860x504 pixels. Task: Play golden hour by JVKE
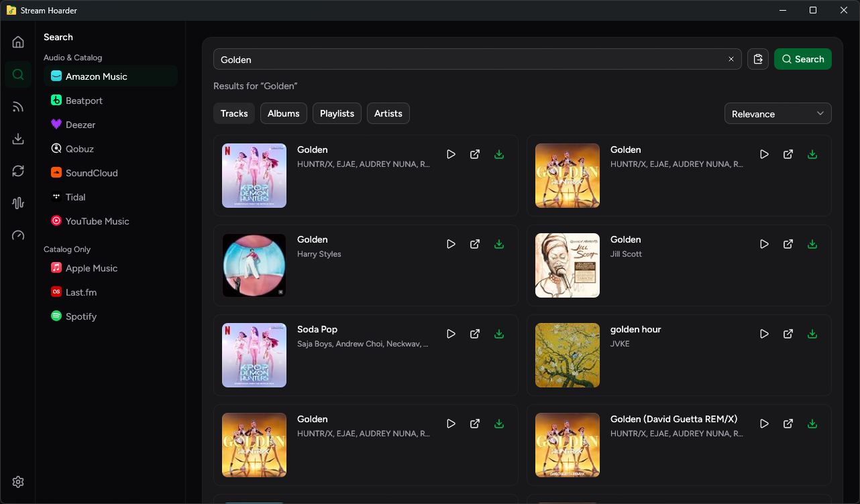pos(764,334)
